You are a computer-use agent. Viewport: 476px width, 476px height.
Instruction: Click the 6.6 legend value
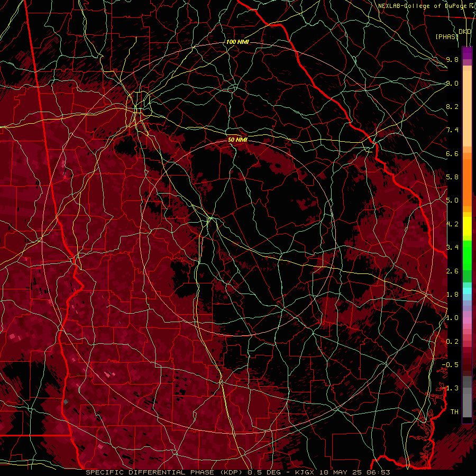click(x=452, y=153)
